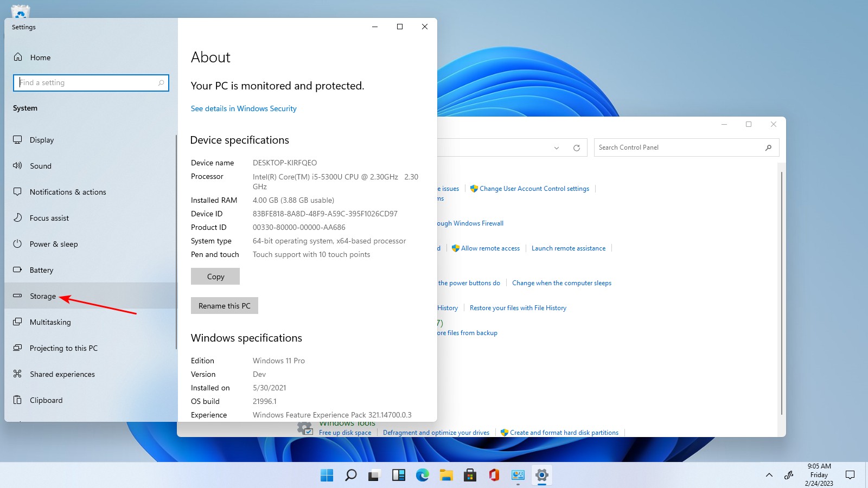Launch Office from the taskbar
Image resolution: width=868 pixels, height=488 pixels.
pyautogui.click(x=494, y=475)
